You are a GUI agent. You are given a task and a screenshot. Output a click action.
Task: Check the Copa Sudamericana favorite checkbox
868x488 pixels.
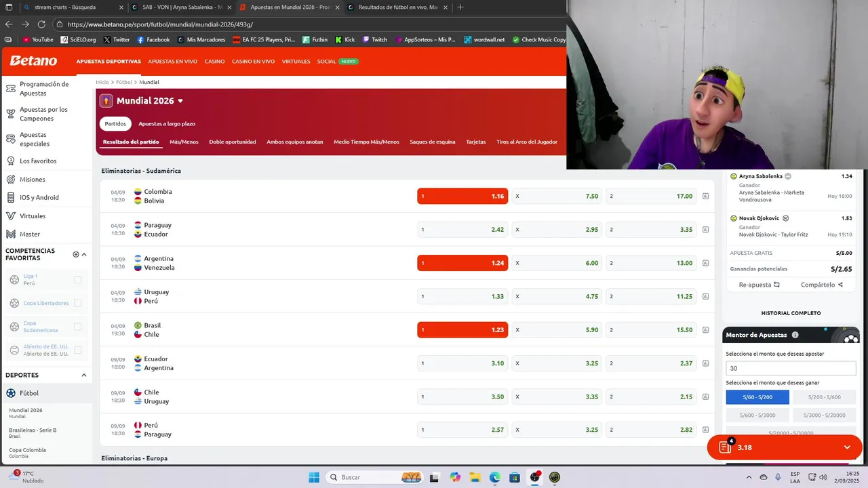77,327
